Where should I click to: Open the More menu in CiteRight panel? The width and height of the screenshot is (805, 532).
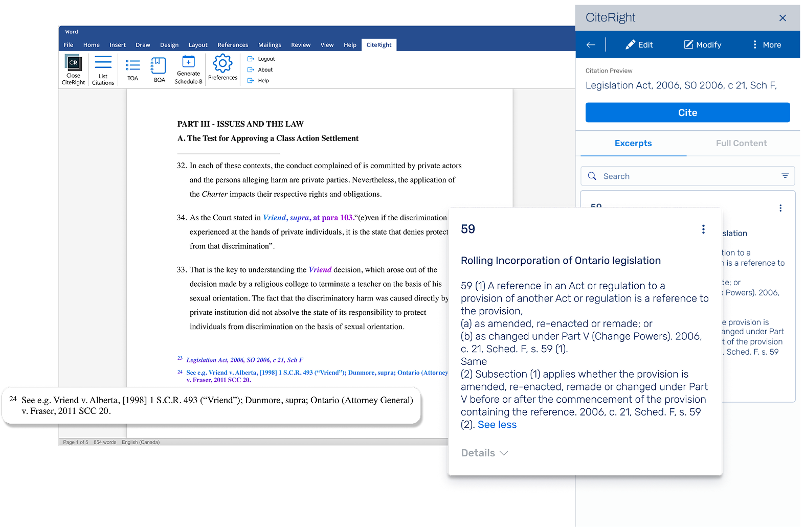(x=766, y=44)
